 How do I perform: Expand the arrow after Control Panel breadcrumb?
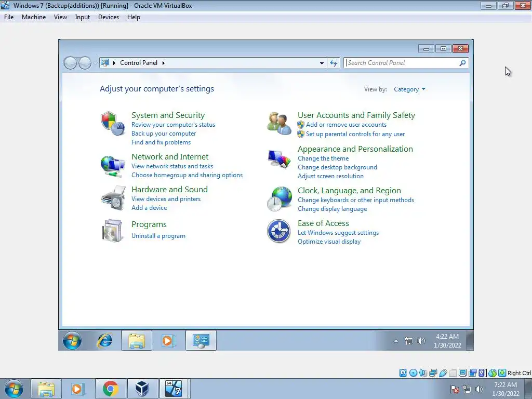tap(164, 63)
